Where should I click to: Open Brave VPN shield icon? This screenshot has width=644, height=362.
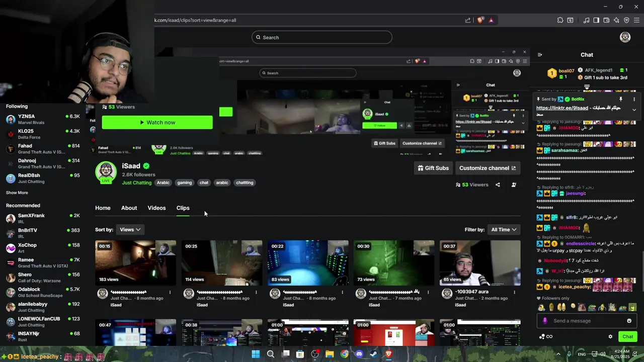(626, 20)
